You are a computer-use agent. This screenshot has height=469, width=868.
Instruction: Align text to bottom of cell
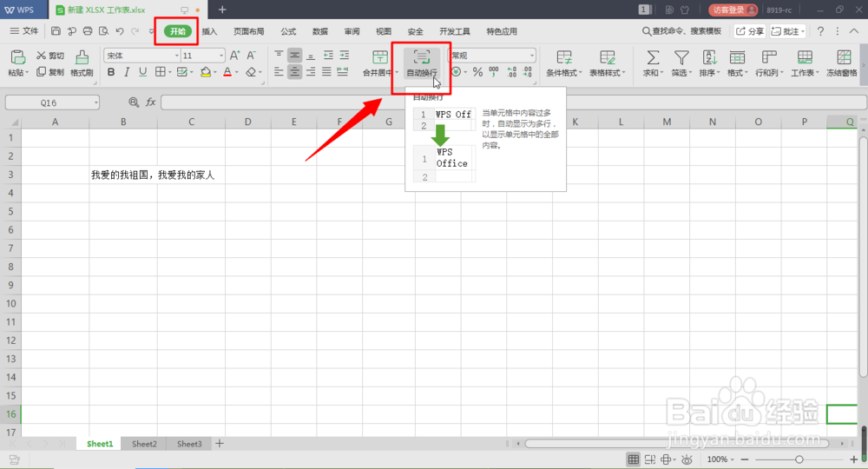tap(311, 55)
